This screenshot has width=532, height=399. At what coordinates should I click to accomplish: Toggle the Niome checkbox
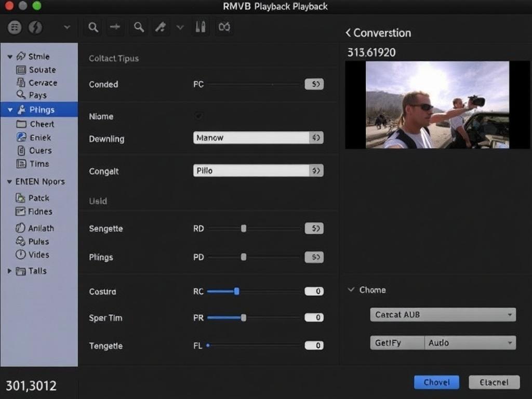coord(198,116)
